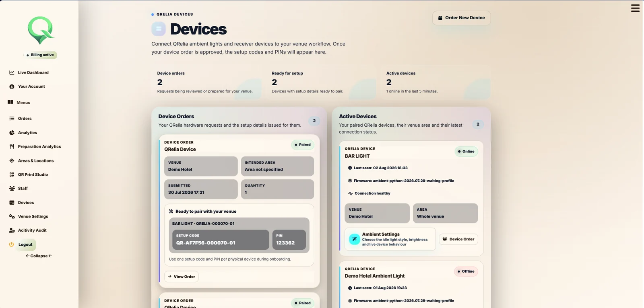This screenshot has width=644, height=308.
Task: Click View Order button
Action: [x=181, y=277]
